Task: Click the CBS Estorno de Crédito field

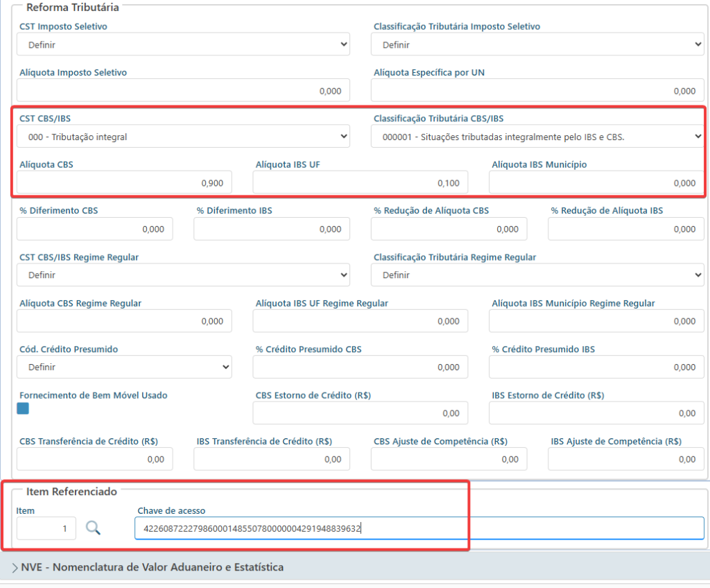Action: pos(360,413)
